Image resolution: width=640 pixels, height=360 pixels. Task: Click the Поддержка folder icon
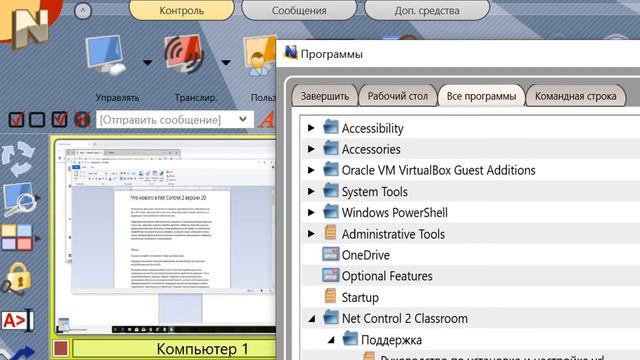pyautogui.click(x=350, y=339)
